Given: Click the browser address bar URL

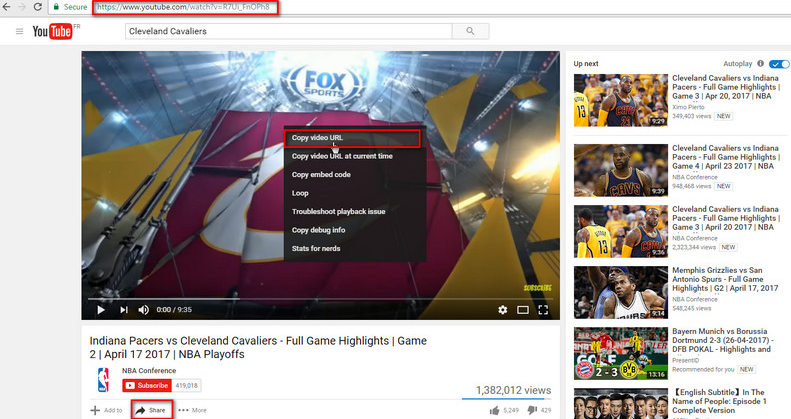Looking at the screenshot, I should point(185,7).
